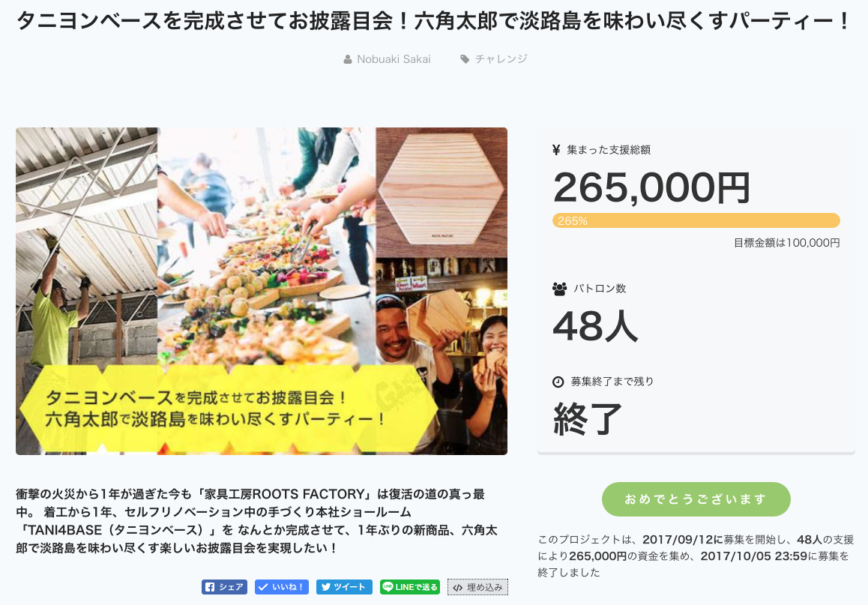
Task: Click the user icon beside Nobuaki Sakai
Action: click(348, 59)
